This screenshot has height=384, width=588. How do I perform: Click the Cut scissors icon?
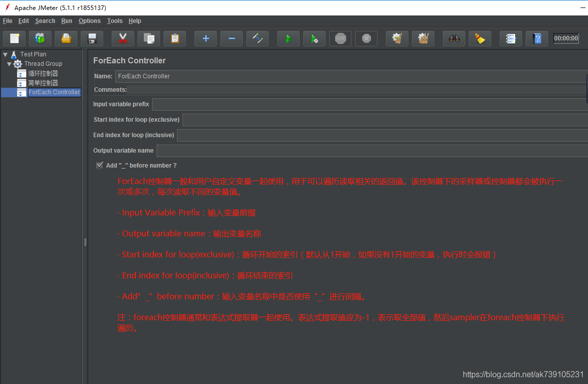pos(123,38)
